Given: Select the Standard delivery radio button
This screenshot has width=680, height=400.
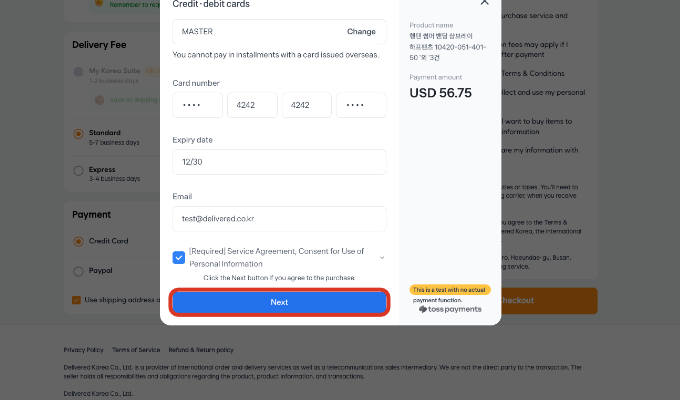Looking at the screenshot, I should (x=78, y=133).
